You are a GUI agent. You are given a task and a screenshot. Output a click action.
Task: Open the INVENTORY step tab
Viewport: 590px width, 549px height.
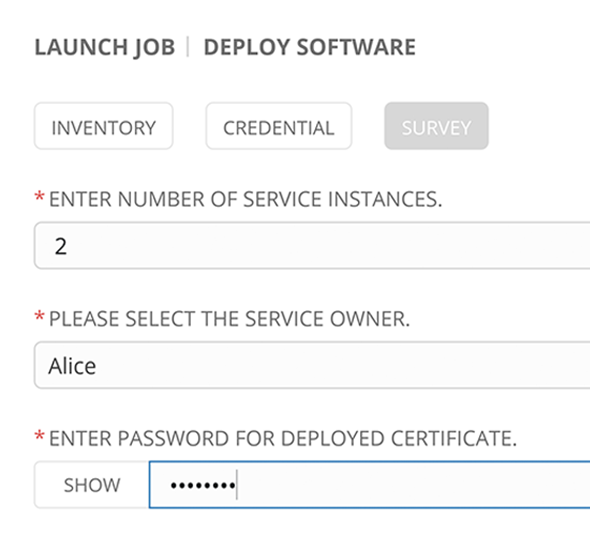click(103, 126)
